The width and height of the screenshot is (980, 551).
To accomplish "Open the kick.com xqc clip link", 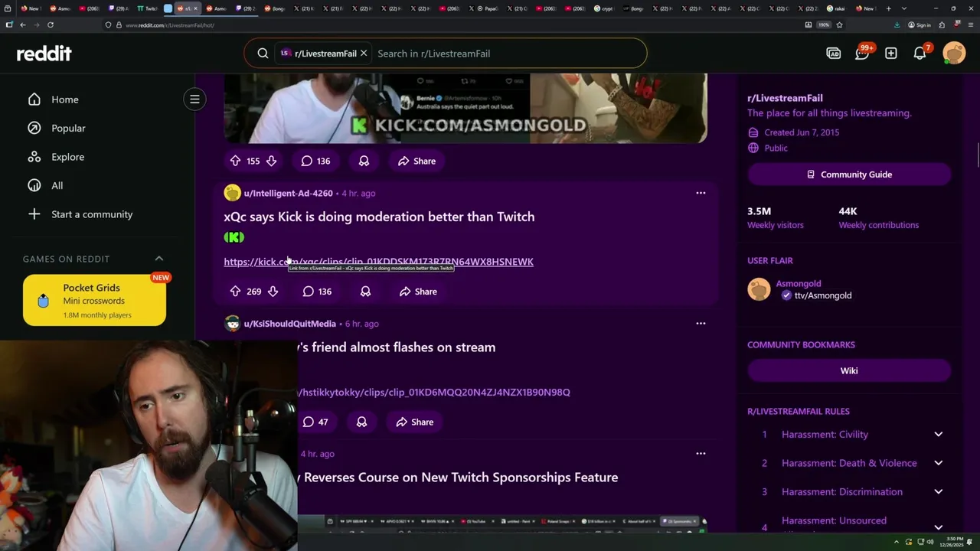I will click(x=378, y=262).
